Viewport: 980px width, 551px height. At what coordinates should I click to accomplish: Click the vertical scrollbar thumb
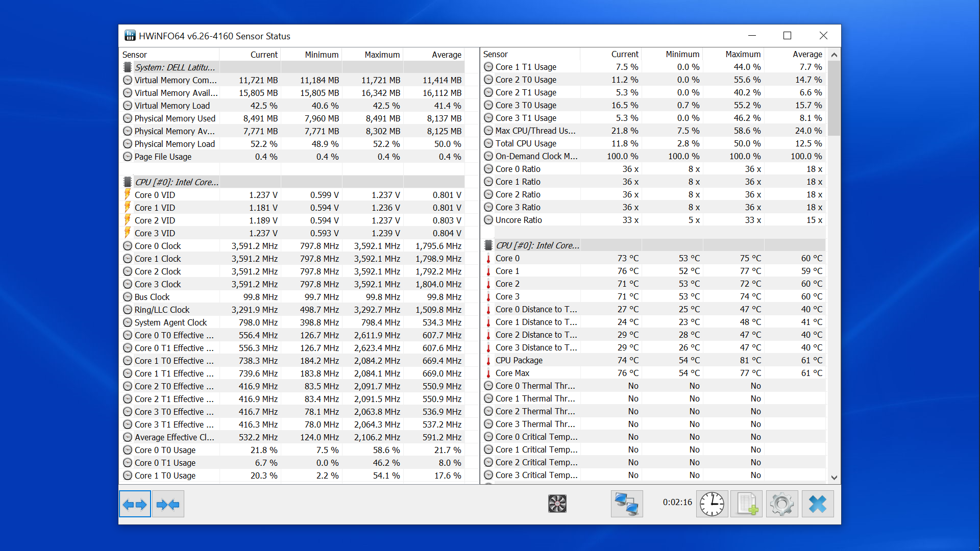[834, 97]
